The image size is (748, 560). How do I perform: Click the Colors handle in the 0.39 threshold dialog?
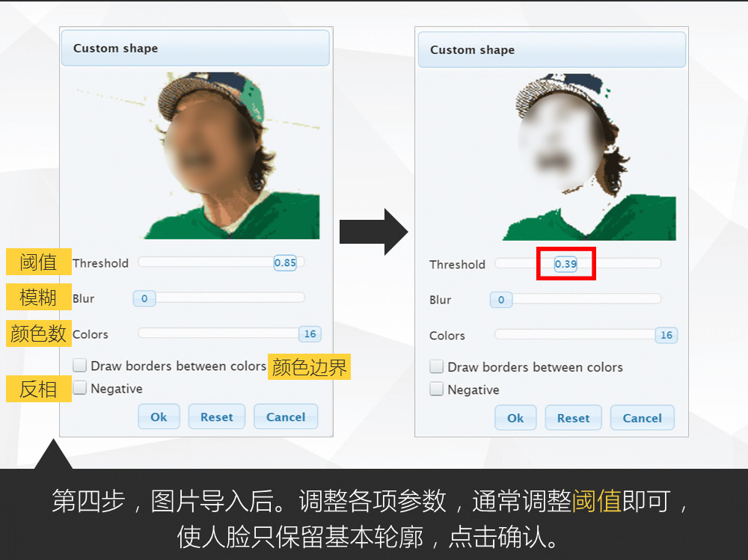pyautogui.click(x=666, y=336)
